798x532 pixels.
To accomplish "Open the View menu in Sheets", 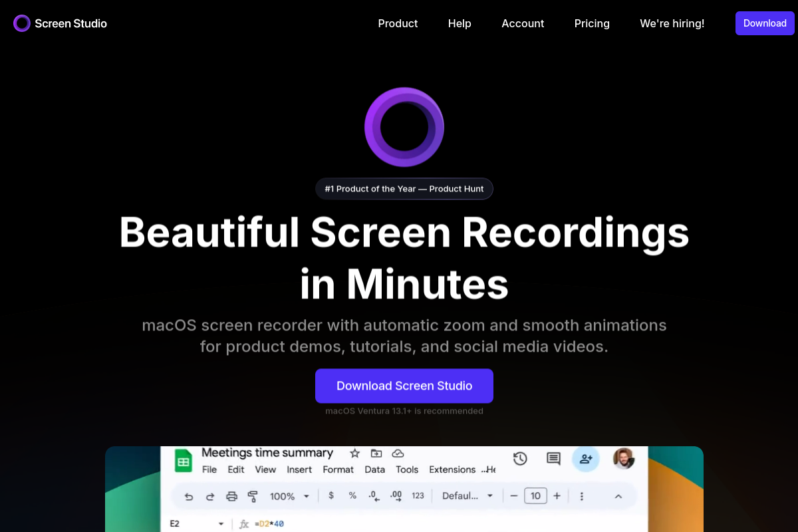I will click(265, 469).
